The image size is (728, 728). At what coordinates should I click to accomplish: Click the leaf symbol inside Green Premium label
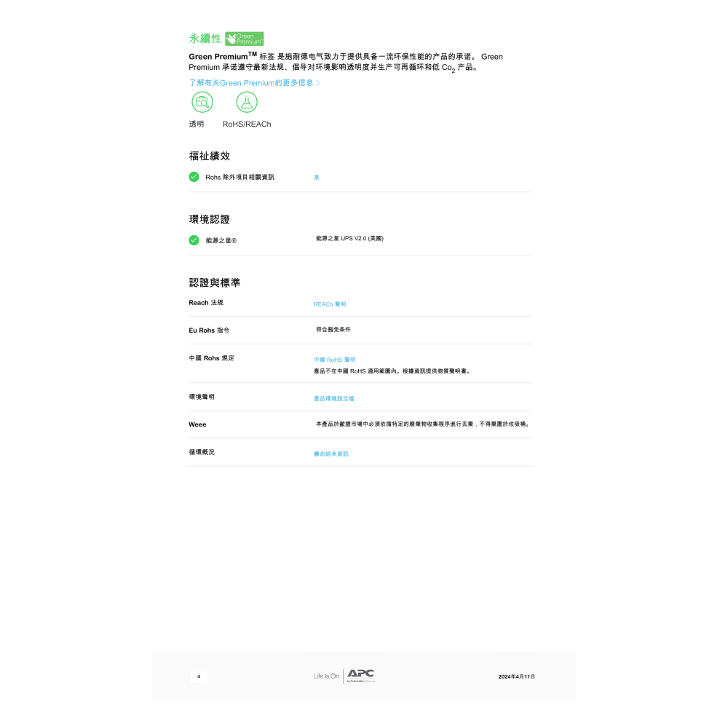(x=232, y=38)
